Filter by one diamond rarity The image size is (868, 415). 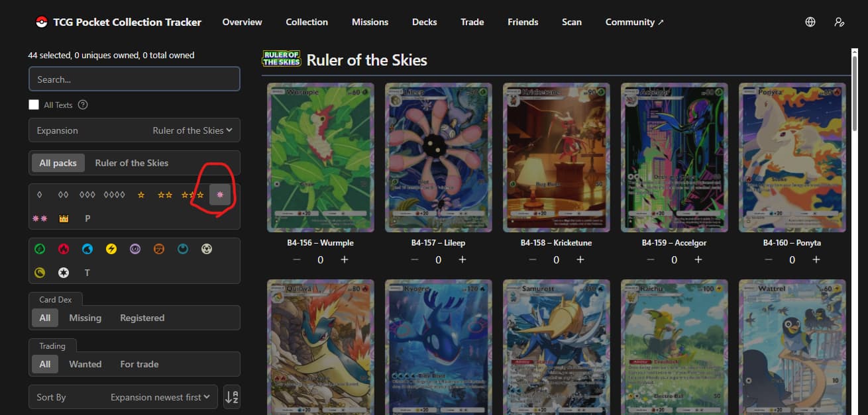coord(39,195)
